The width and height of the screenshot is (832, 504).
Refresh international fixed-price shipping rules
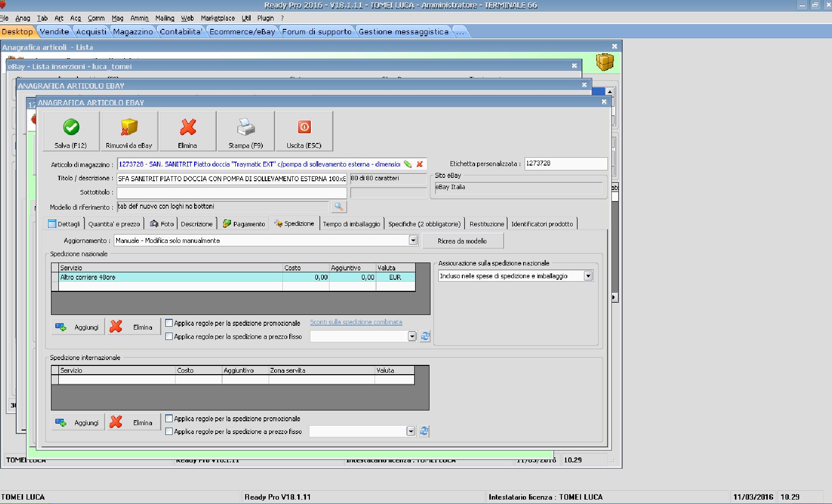click(x=424, y=431)
